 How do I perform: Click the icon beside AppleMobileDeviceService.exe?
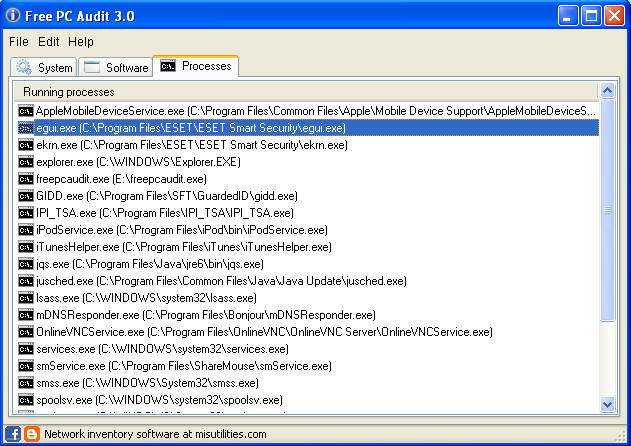pos(26,111)
